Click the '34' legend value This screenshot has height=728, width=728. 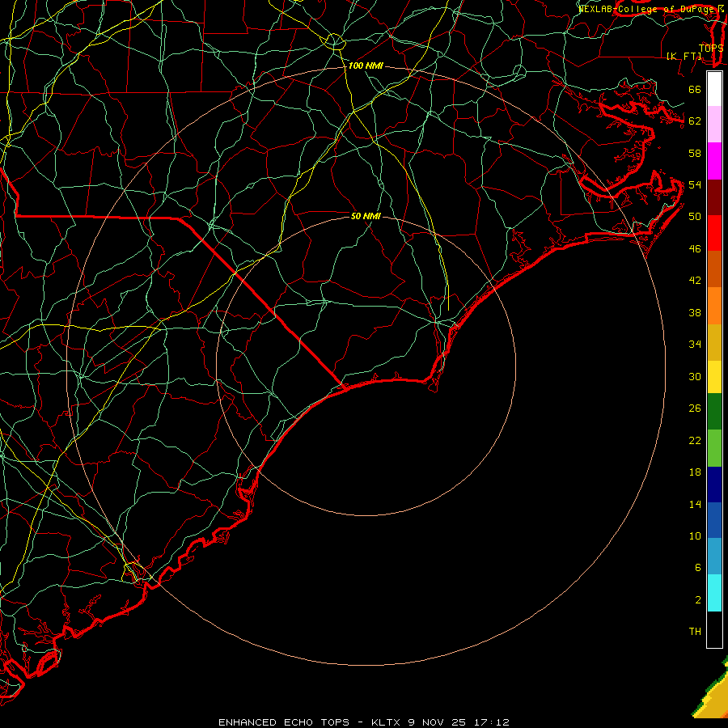tap(695, 344)
